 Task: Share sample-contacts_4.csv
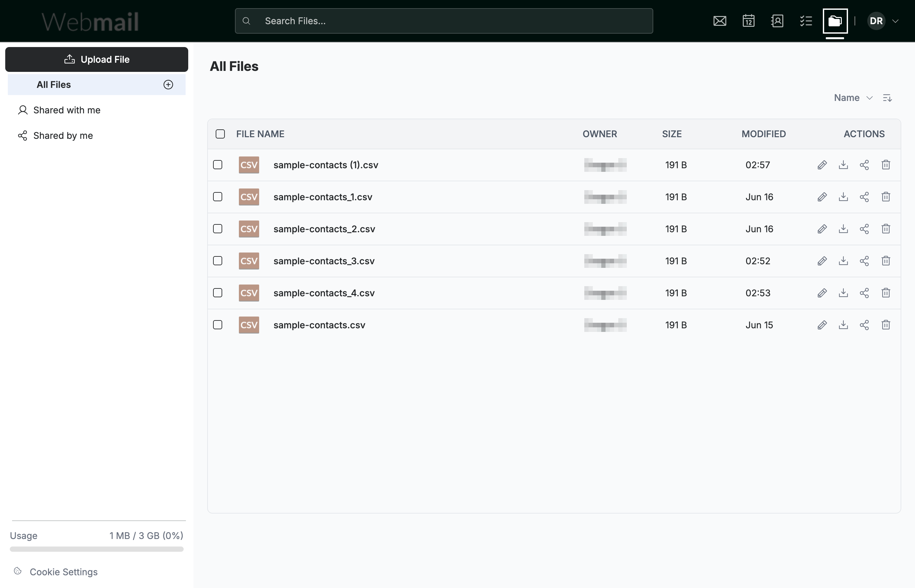(x=864, y=293)
